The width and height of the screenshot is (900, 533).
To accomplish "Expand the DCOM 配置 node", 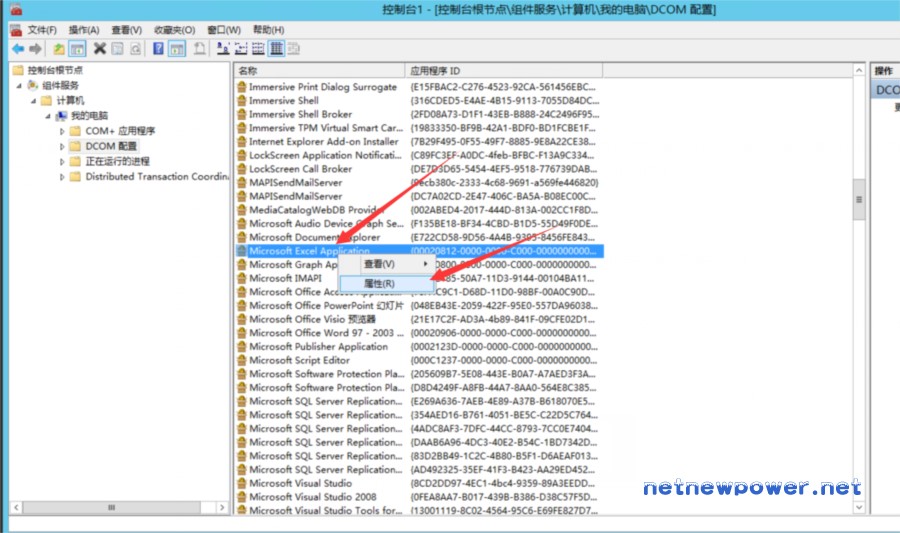I will click(62, 146).
